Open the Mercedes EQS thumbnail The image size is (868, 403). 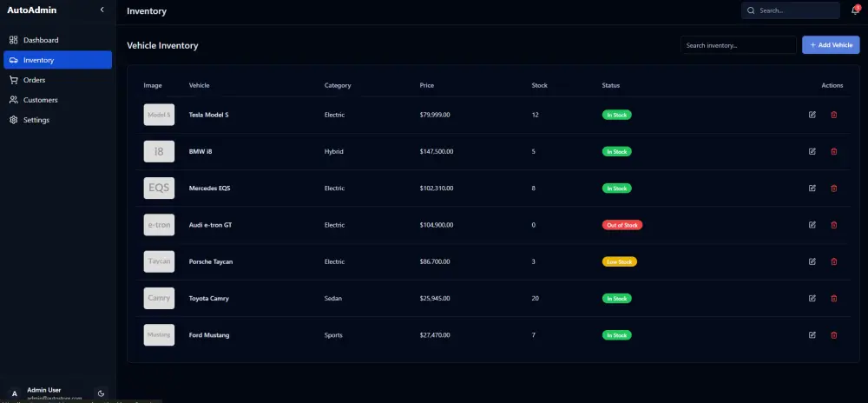[159, 188]
